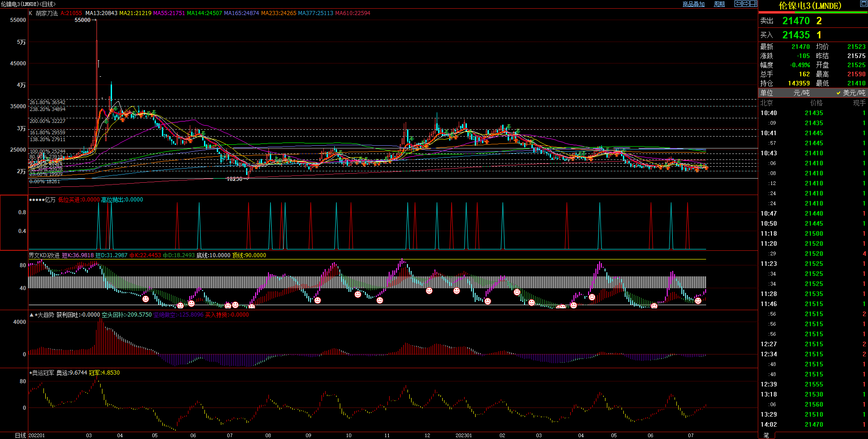This screenshot has height=439, width=868.
Task: Toggle the 胡家刀法 indicator label
Action: pyautogui.click(x=47, y=13)
